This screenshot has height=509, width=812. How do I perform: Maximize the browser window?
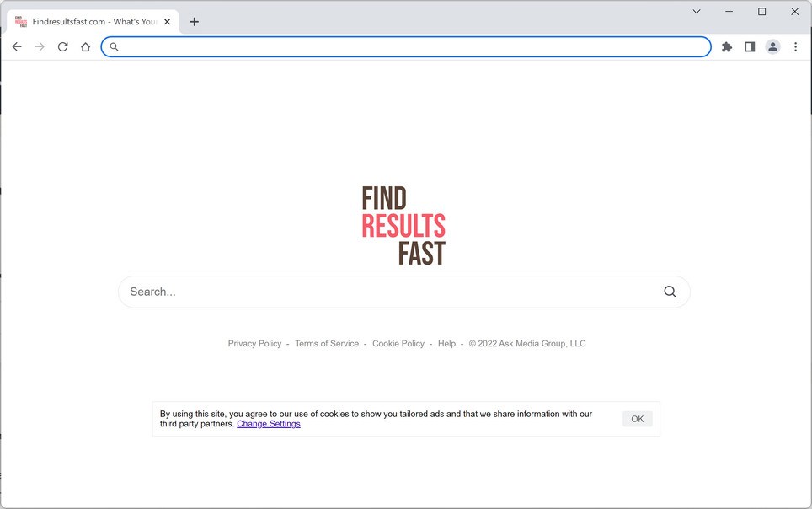point(761,12)
